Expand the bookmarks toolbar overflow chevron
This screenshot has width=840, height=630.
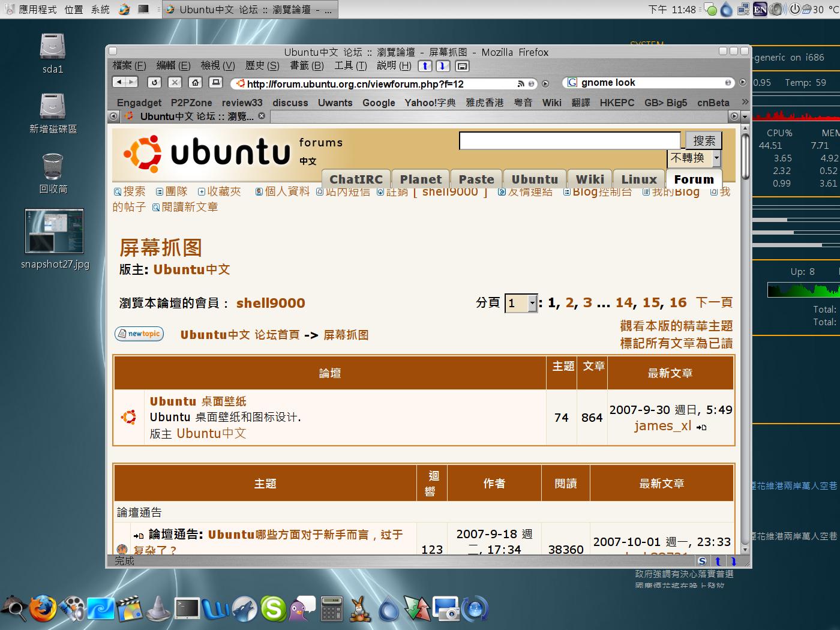coord(745,102)
